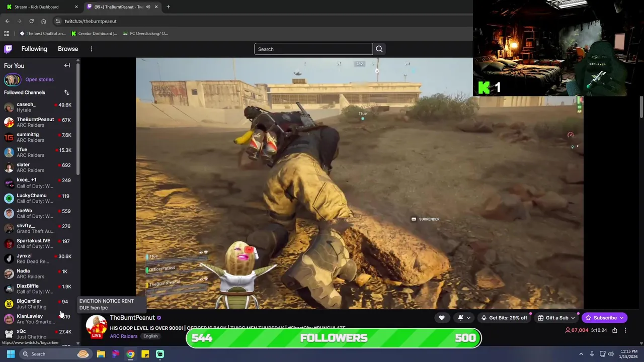The width and height of the screenshot is (644, 362).
Task: Open a new browser tab
Action: point(169,7)
